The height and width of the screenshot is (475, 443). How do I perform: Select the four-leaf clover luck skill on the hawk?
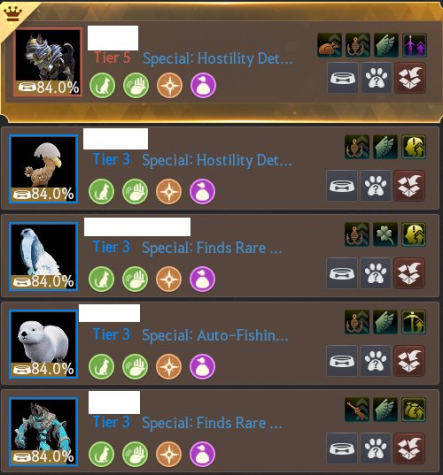385,234
